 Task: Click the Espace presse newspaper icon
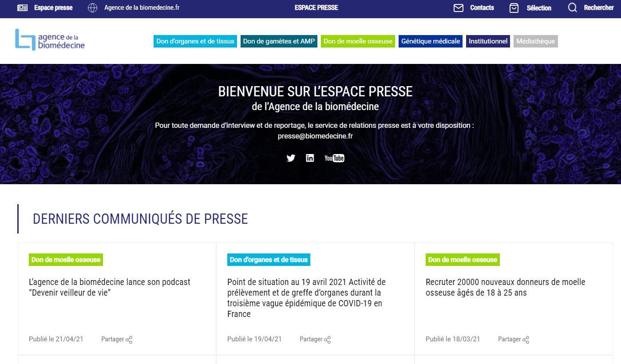click(22, 8)
